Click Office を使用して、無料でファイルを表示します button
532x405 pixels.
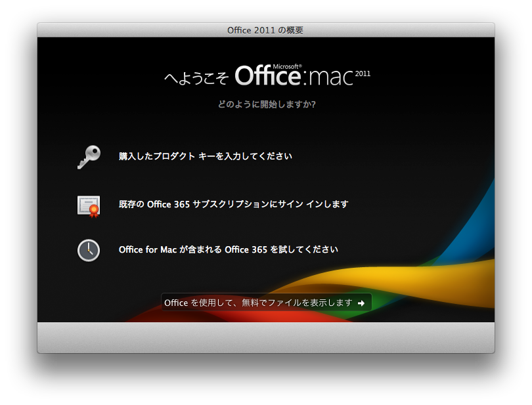click(267, 302)
